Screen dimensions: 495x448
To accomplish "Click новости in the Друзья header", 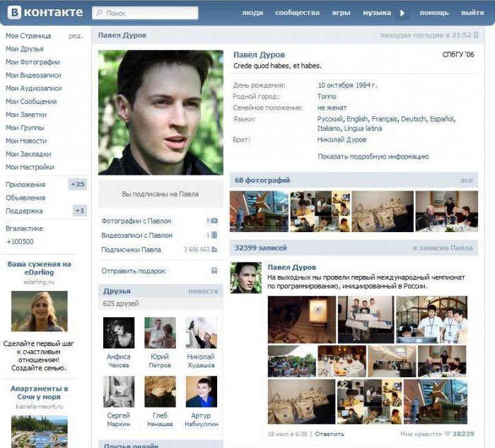I will (202, 291).
